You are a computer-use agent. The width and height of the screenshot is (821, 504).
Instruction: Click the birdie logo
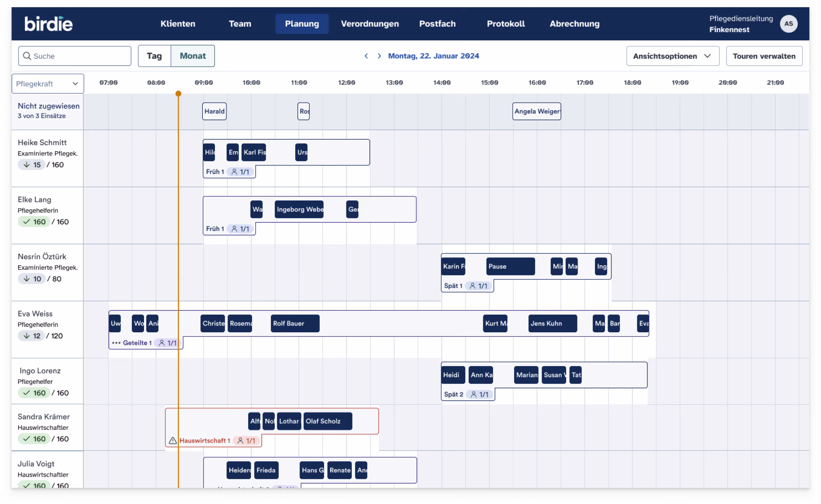pyautogui.click(x=49, y=24)
